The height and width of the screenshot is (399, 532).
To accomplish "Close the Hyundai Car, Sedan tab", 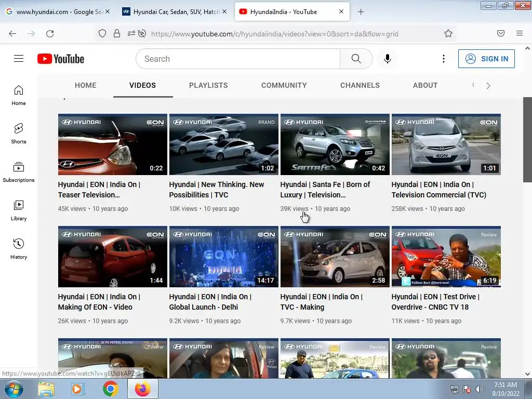I will 224,11.
